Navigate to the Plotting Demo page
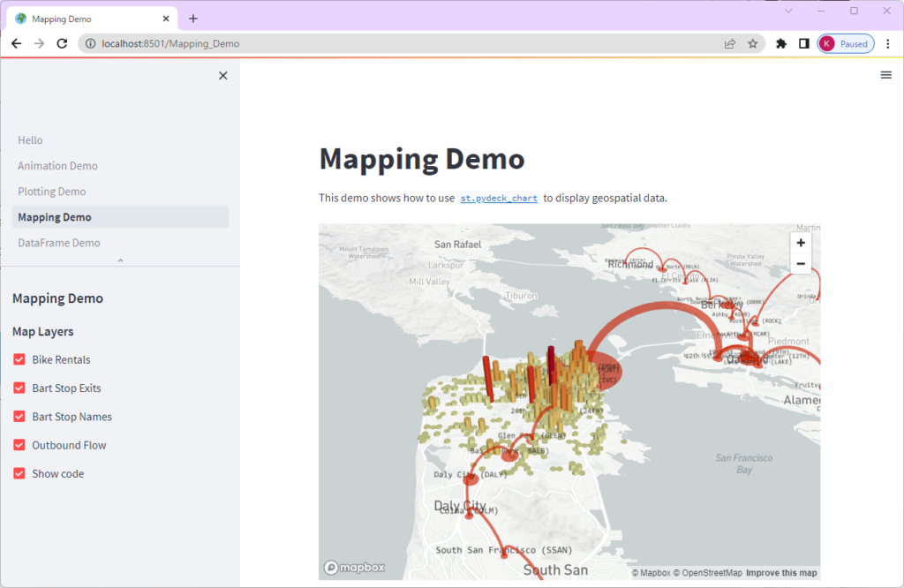This screenshot has width=904, height=588. [120, 192]
